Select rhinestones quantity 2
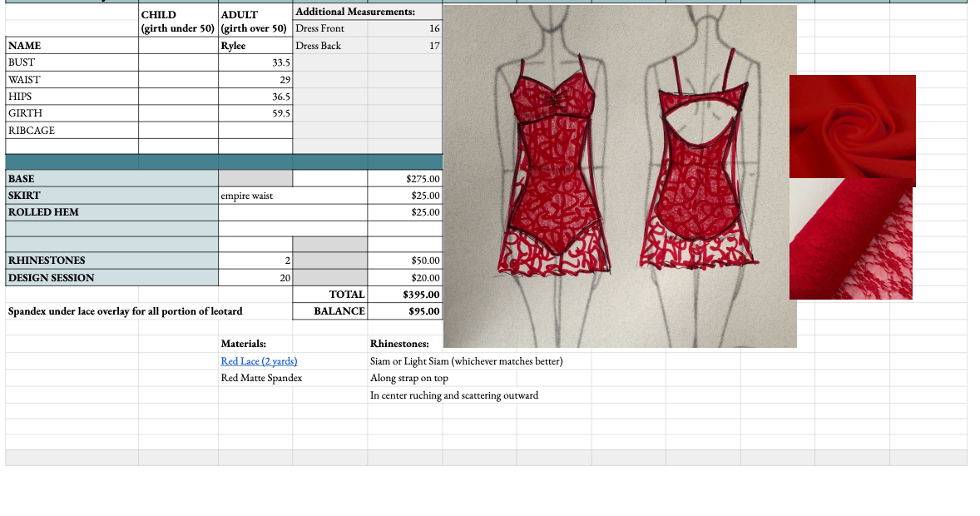The height and width of the screenshot is (516, 980). tap(255, 260)
